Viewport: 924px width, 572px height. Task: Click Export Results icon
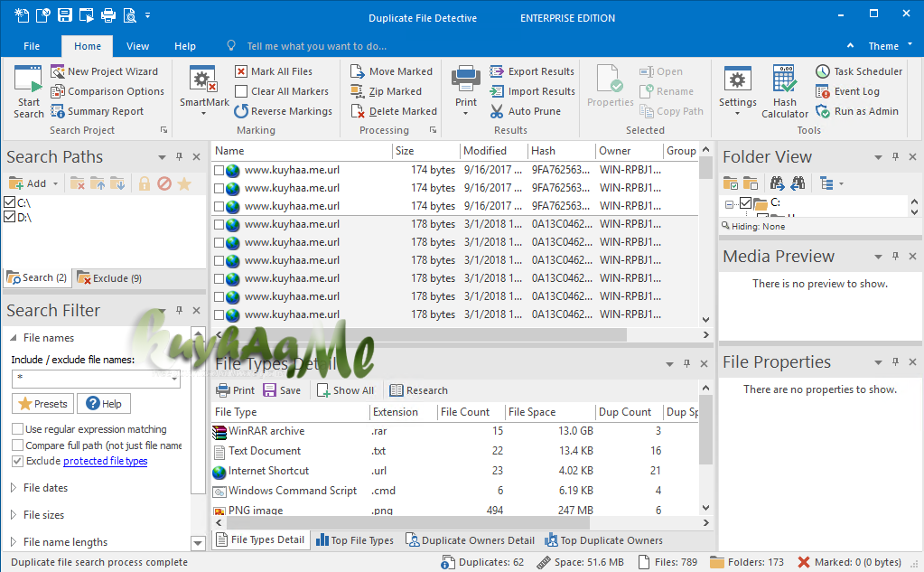pyautogui.click(x=497, y=71)
